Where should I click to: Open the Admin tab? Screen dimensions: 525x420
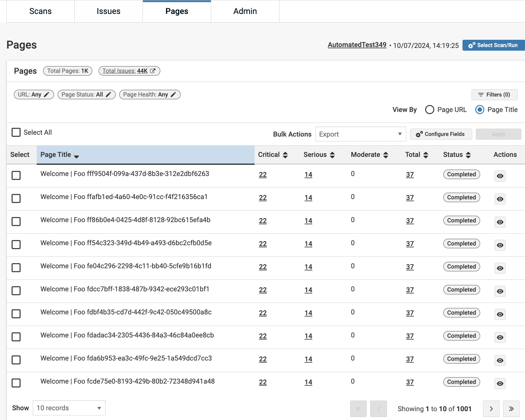[245, 11]
